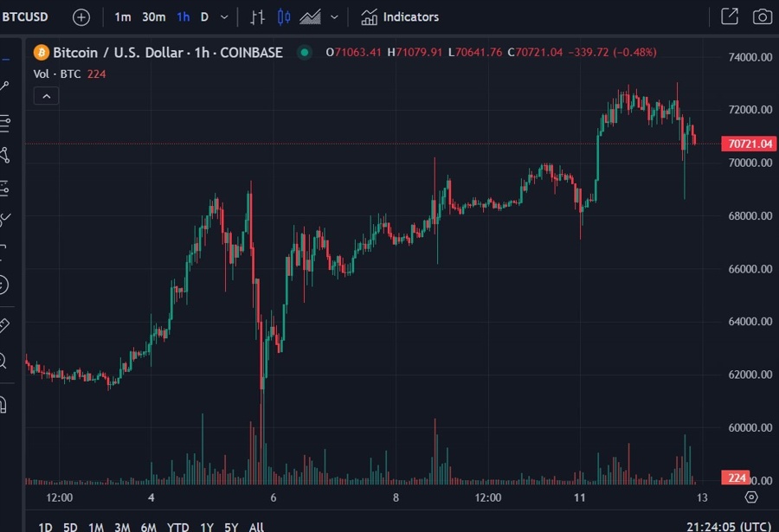Open the Indicators panel
Image resolution: width=779 pixels, height=532 pixels.
[400, 16]
